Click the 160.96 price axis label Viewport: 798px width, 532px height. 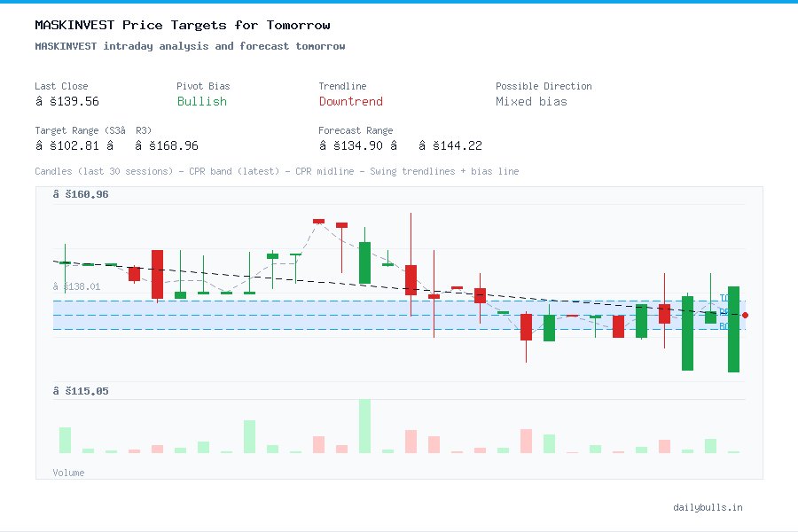[81, 193]
